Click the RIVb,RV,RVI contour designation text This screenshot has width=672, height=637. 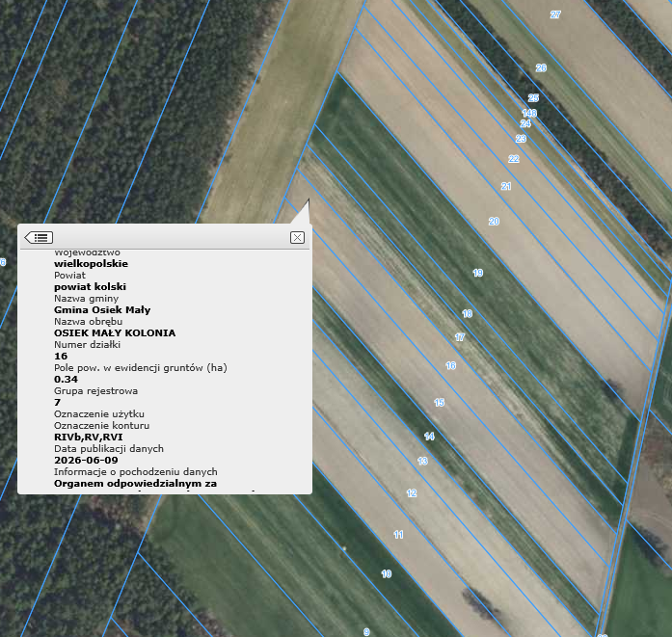pyautogui.click(x=89, y=437)
